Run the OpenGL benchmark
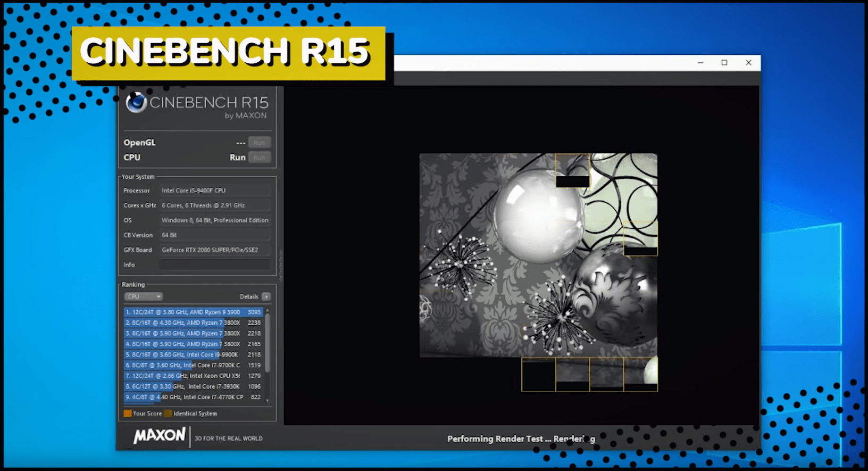The height and width of the screenshot is (471, 868). pyautogui.click(x=260, y=143)
